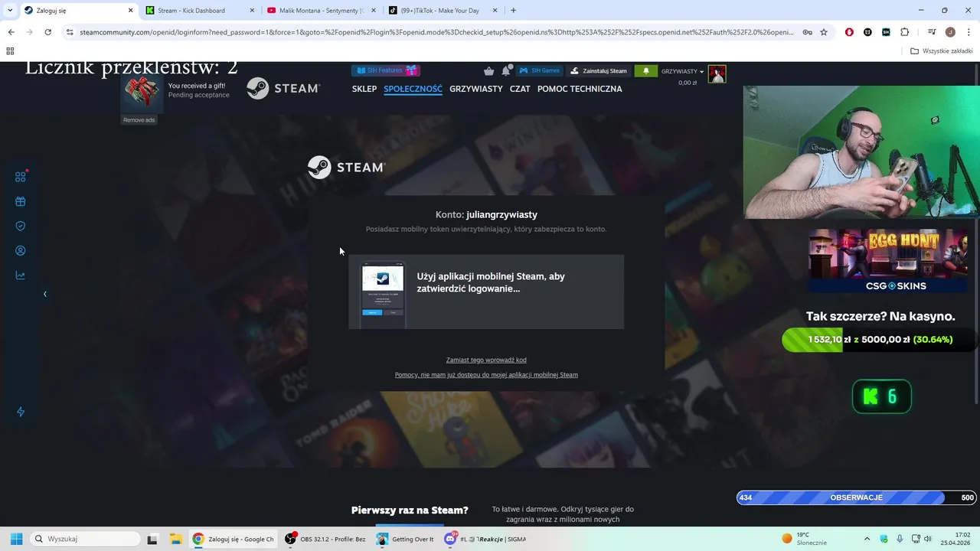Click the green K 6 Kick counter badge
This screenshot has height=551, width=980.
click(882, 396)
